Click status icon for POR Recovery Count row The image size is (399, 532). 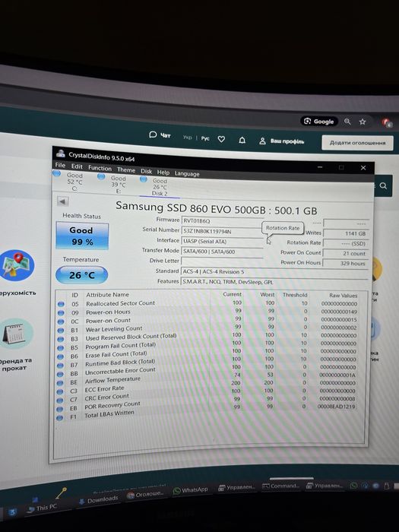tap(60, 409)
